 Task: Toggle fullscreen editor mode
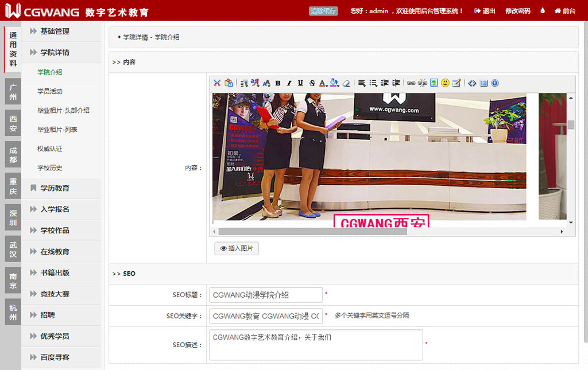tap(483, 83)
